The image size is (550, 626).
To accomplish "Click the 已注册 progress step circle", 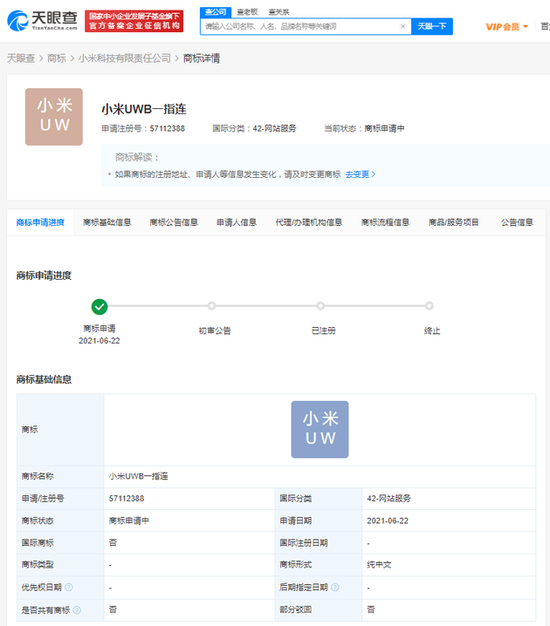I will click(x=320, y=306).
